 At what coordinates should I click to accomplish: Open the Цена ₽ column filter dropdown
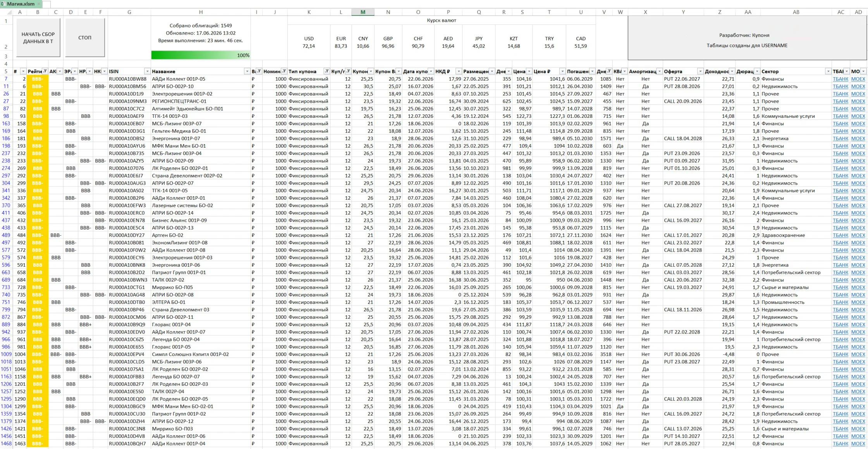pos(562,71)
